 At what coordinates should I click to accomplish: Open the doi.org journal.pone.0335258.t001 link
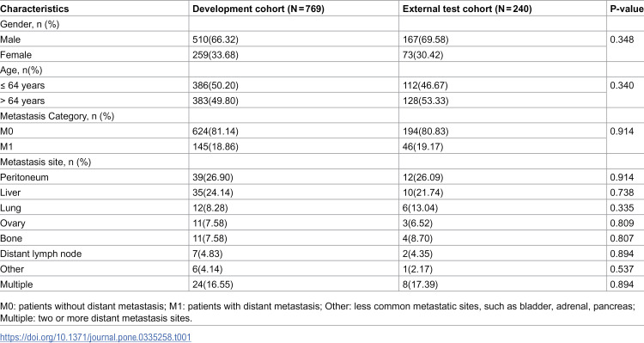[x=95, y=337]
